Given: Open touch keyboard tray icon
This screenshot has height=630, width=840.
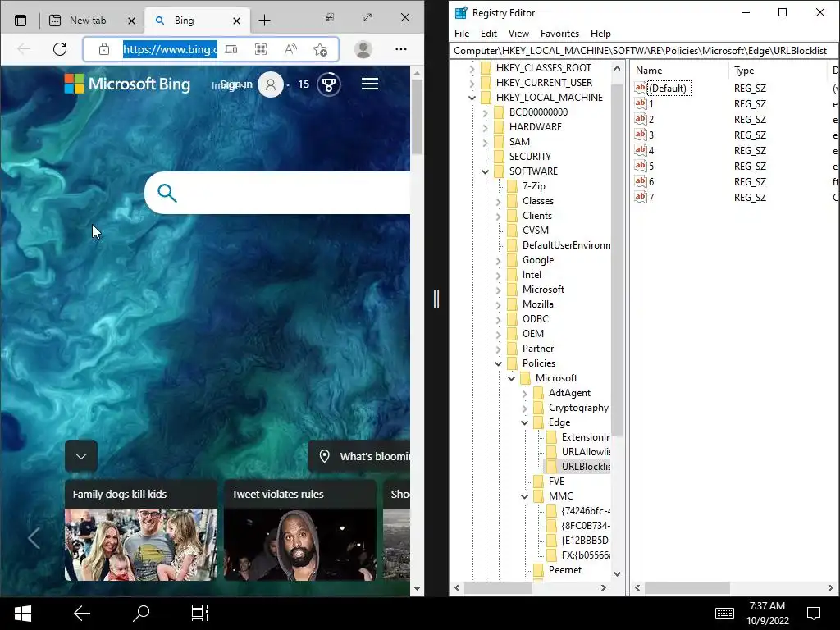Looking at the screenshot, I should [x=724, y=613].
